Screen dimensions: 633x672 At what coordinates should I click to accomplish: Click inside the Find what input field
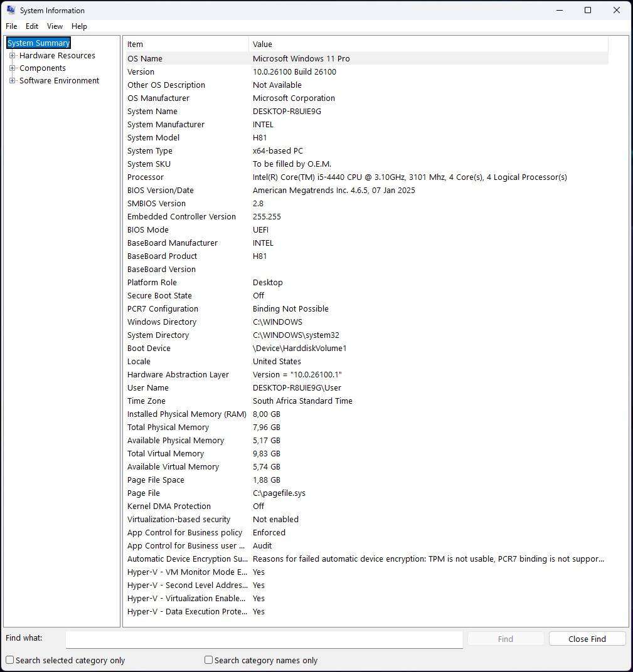[x=263, y=639]
